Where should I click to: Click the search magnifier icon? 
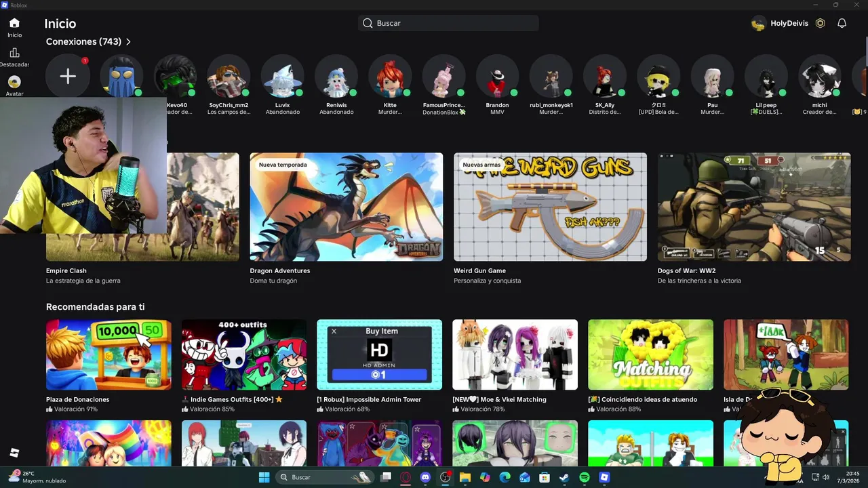tap(368, 23)
